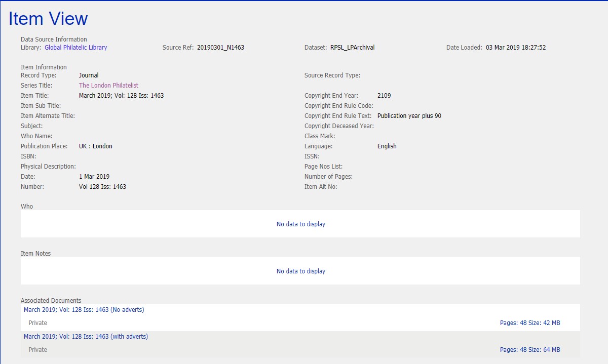The height and width of the screenshot is (364, 608).
Task: Open the (with adverts) document link
Action: pos(86,337)
